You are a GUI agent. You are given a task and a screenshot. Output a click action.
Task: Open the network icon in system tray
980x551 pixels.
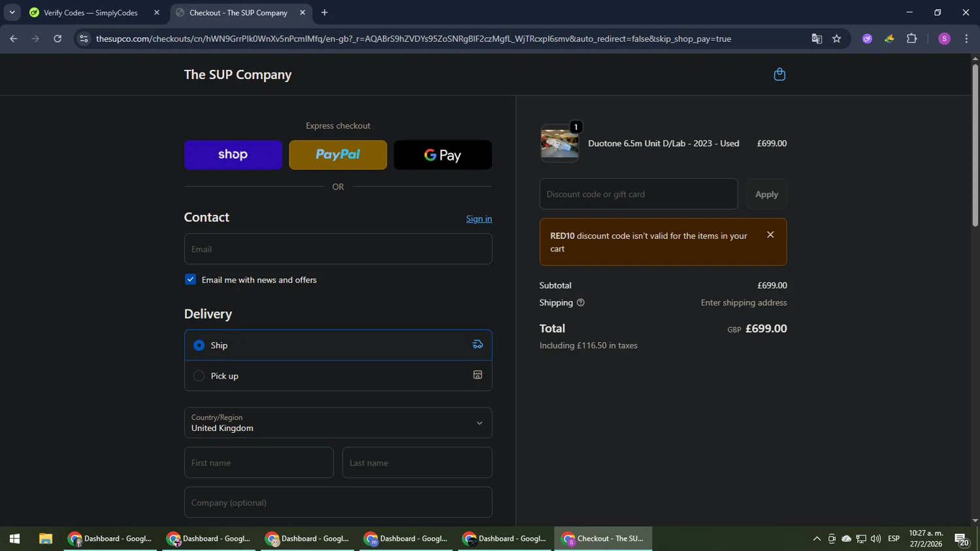point(861,539)
